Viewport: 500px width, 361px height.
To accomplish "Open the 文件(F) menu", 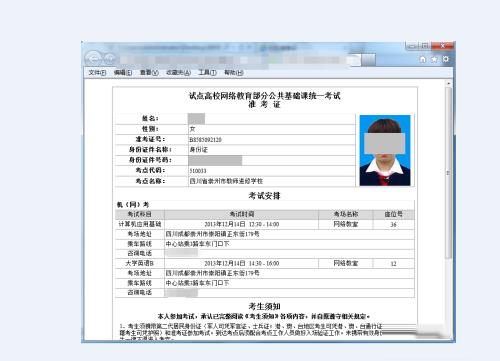I will coord(97,72).
